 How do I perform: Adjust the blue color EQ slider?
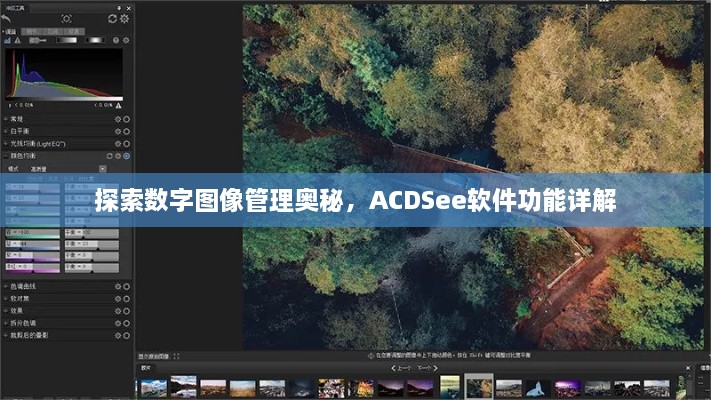(32, 245)
